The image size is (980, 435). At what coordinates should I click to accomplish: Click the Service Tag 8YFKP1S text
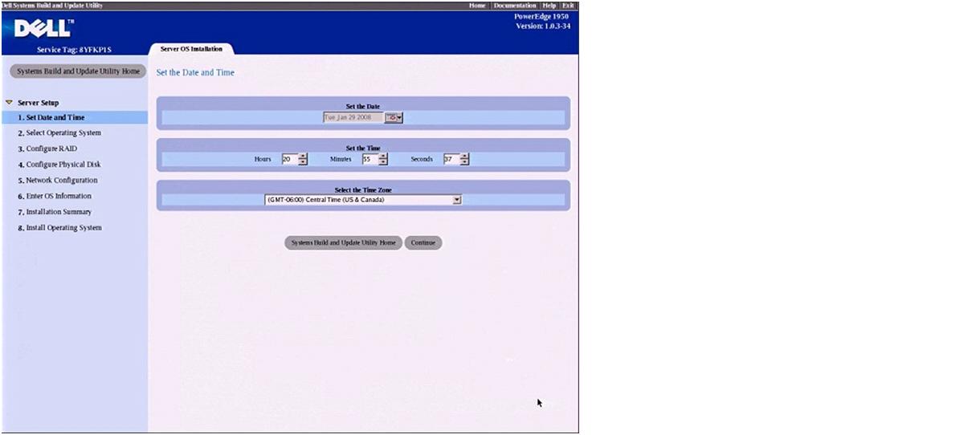[x=74, y=49]
